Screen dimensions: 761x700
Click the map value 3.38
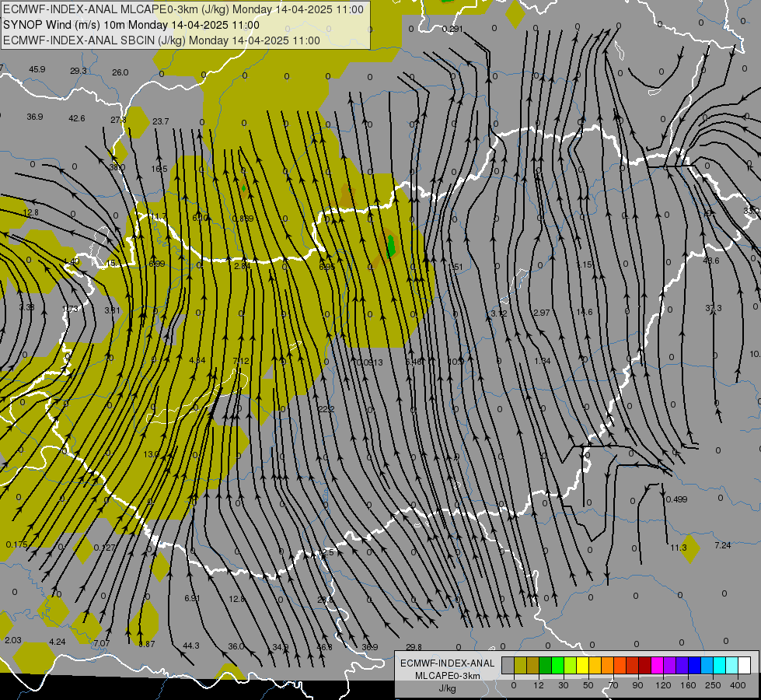coord(26,307)
